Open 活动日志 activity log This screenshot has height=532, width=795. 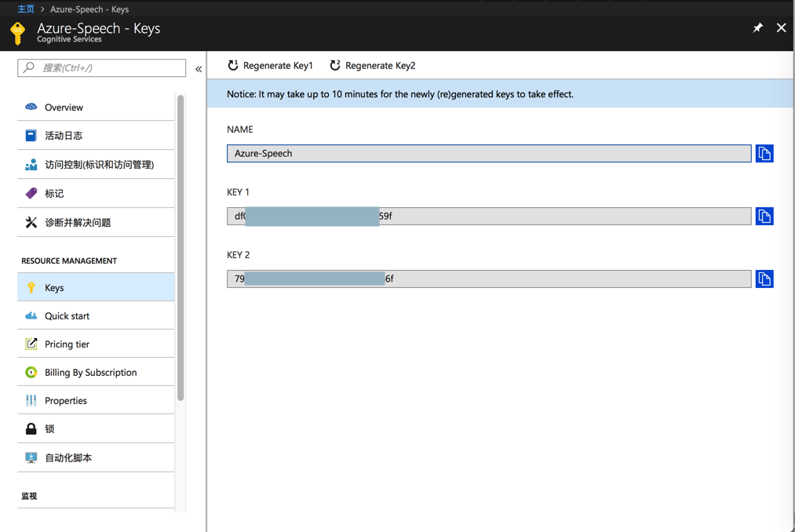coord(64,136)
